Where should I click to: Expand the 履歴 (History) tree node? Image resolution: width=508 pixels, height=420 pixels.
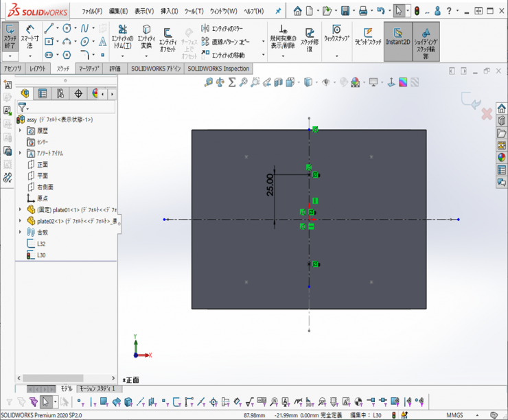click(20, 130)
